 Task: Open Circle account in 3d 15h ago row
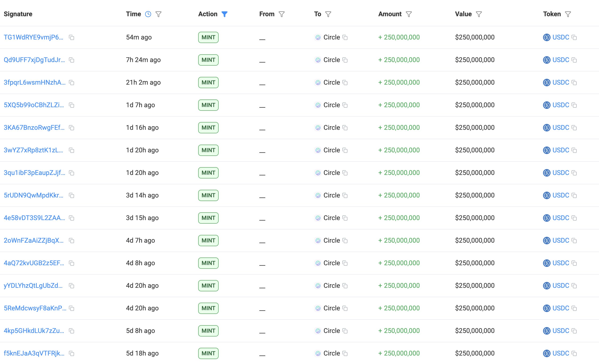coord(331,218)
